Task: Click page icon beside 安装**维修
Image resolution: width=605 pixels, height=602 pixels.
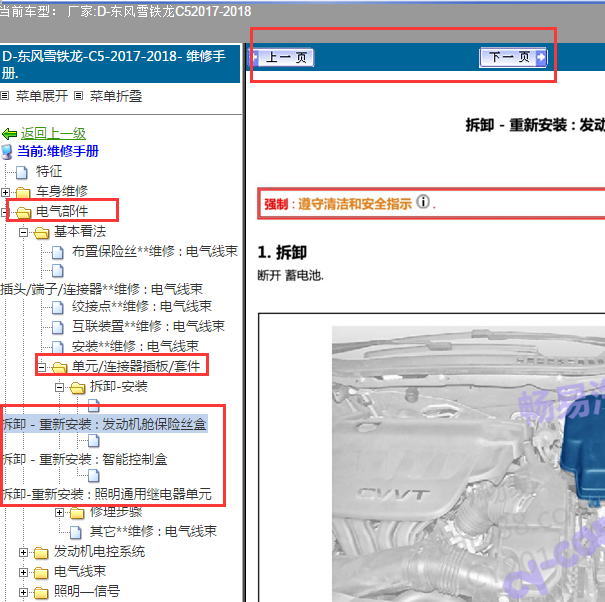Action: point(58,347)
